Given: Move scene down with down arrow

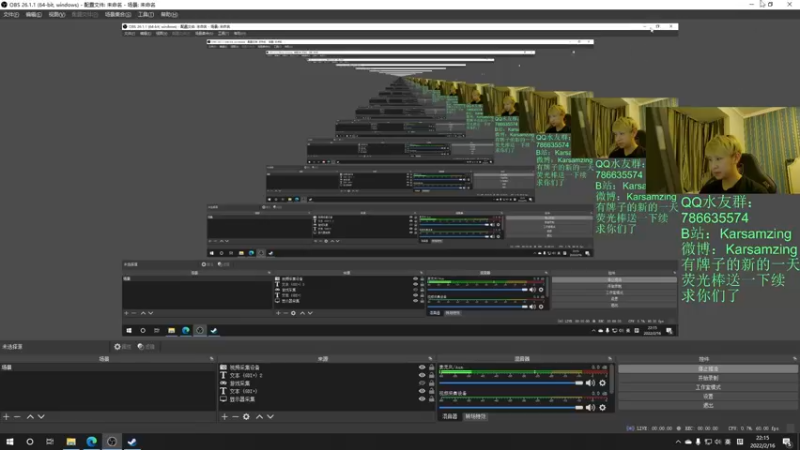Looking at the screenshot, I should coord(41,417).
